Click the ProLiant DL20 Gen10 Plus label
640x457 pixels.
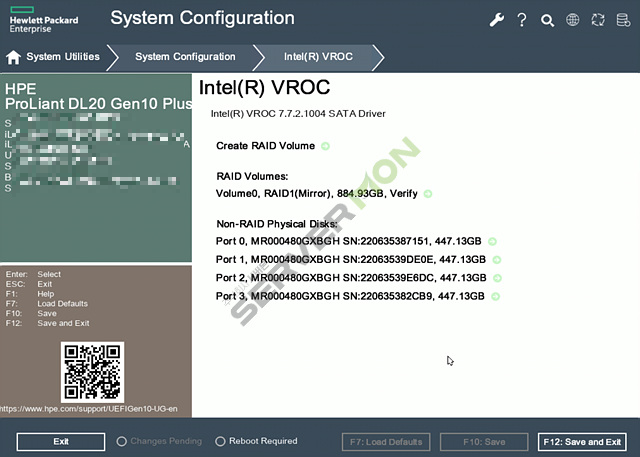pyautogui.click(x=98, y=104)
